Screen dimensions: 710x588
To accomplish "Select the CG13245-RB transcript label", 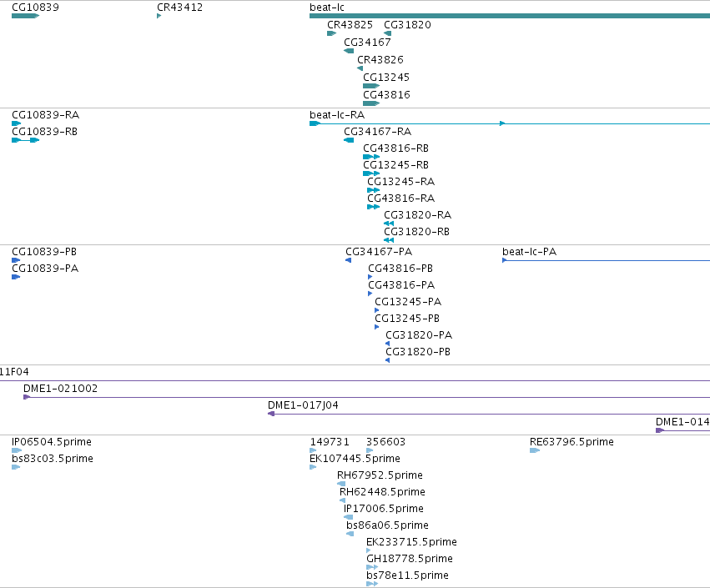I will tap(396, 165).
